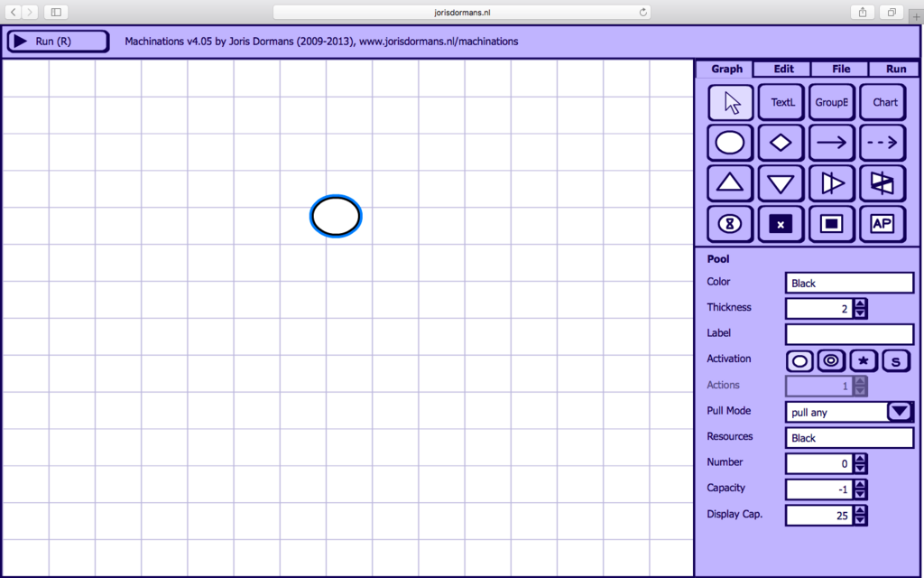Open the Pull Mode dropdown arrow

coord(900,411)
